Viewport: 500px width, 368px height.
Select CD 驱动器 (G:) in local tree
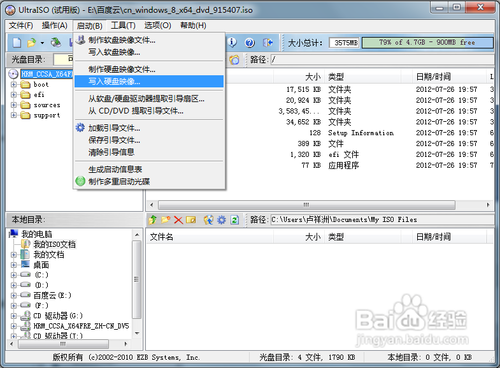[x=58, y=315]
